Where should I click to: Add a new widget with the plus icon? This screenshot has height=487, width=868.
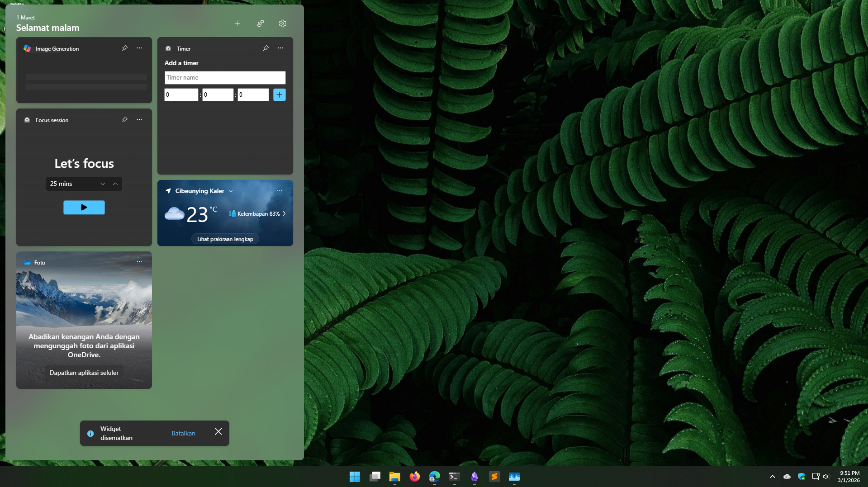237,24
